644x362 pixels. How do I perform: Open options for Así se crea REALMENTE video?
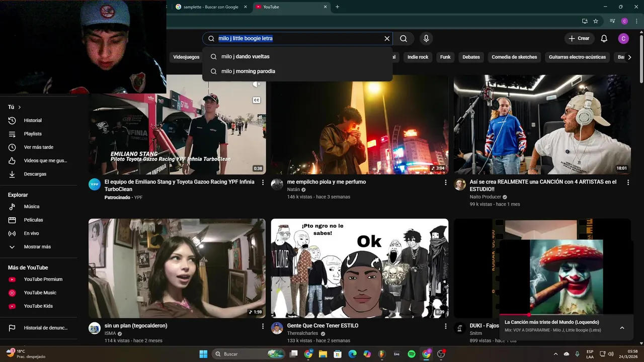628,183
